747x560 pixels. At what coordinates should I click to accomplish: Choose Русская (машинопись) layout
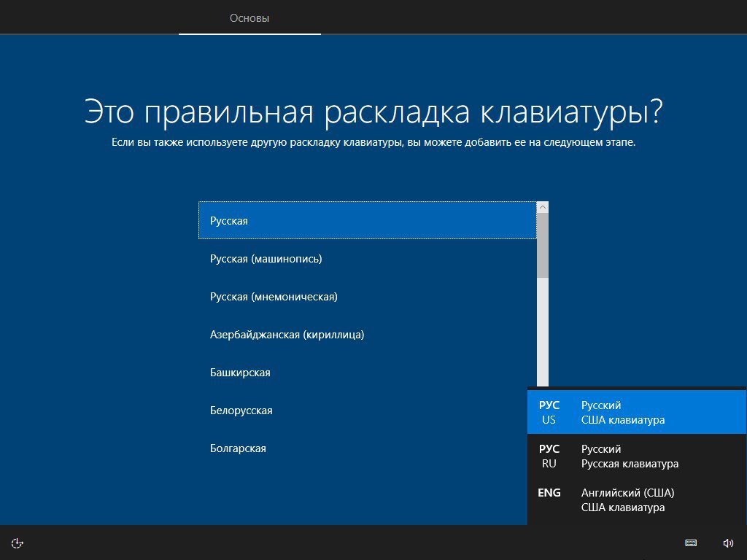click(368, 259)
